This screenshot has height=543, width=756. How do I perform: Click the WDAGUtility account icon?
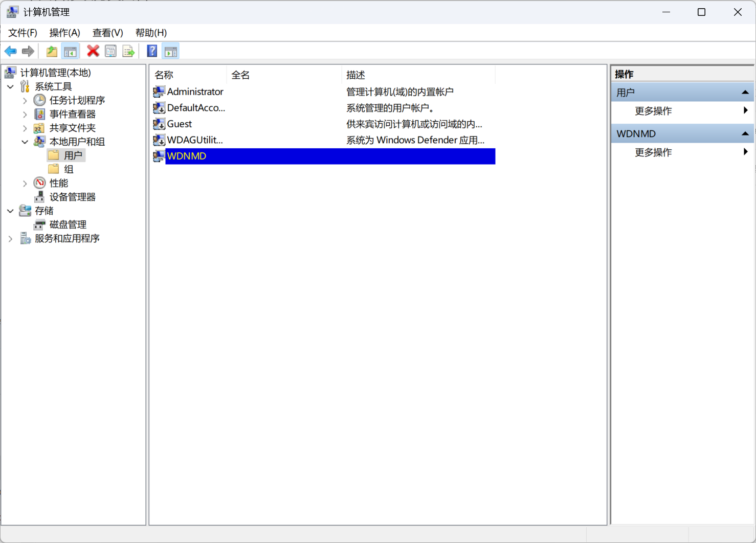click(x=159, y=140)
